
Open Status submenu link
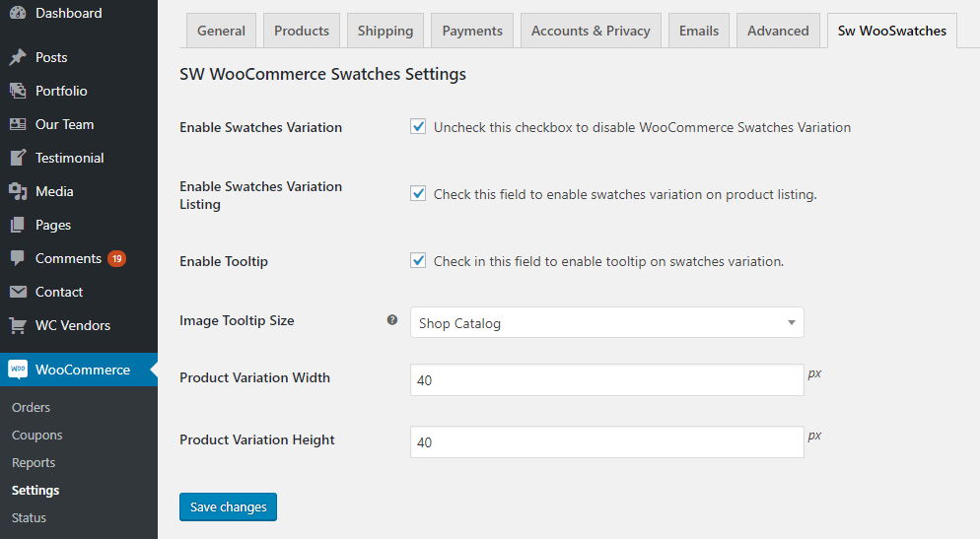29,517
